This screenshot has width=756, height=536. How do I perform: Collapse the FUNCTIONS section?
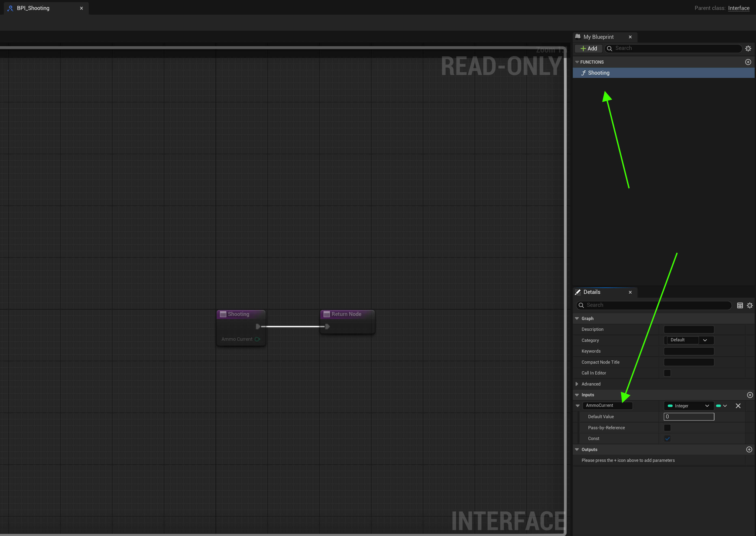[x=577, y=62]
